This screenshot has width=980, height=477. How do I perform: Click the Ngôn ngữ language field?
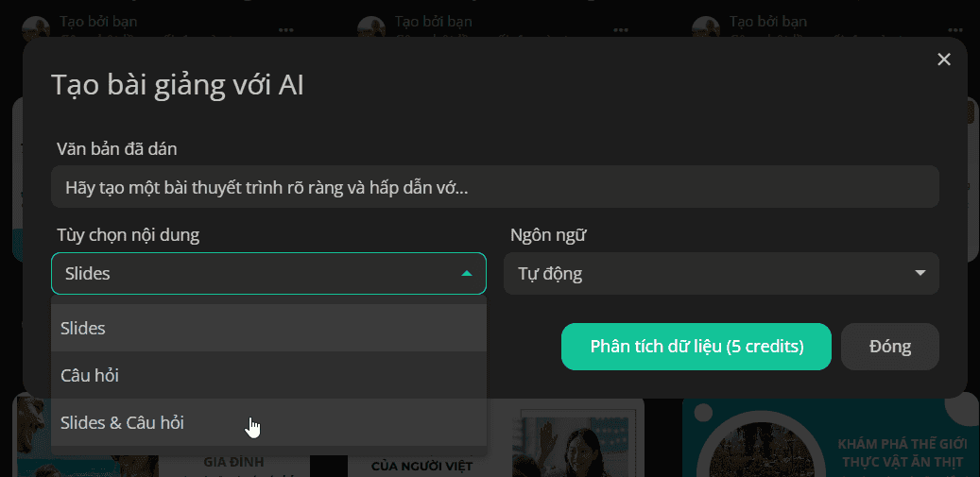pyautogui.click(x=721, y=274)
